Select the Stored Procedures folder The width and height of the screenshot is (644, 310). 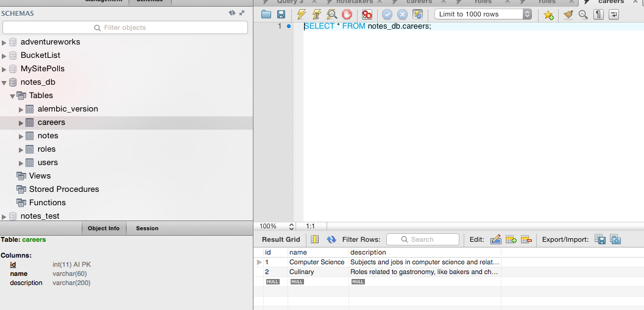(64, 189)
